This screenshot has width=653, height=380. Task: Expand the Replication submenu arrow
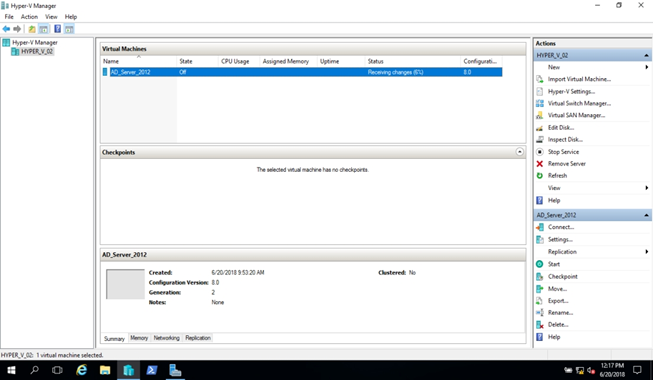(x=646, y=252)
